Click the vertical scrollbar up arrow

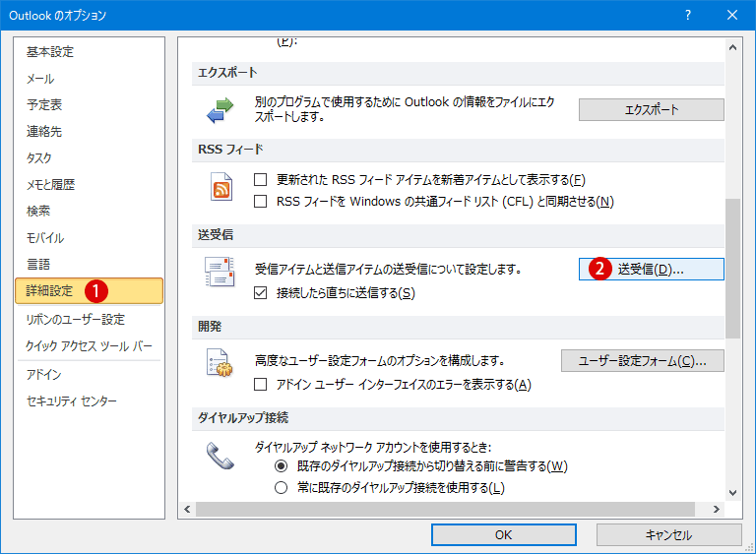tap(732, 47)
